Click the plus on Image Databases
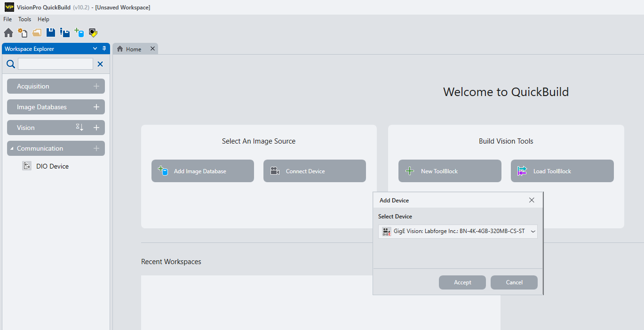The width and height of the screenshot is (644, 330). point(96,107)
